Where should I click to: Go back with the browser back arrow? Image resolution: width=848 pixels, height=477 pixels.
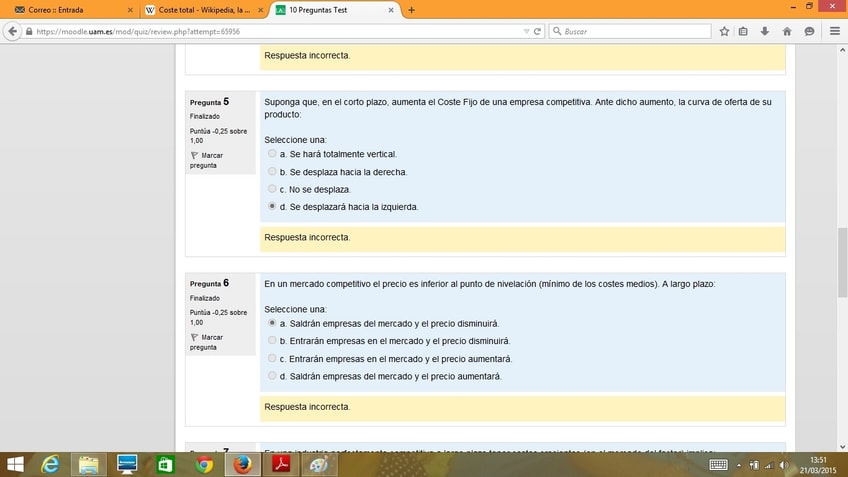[12, 31]
